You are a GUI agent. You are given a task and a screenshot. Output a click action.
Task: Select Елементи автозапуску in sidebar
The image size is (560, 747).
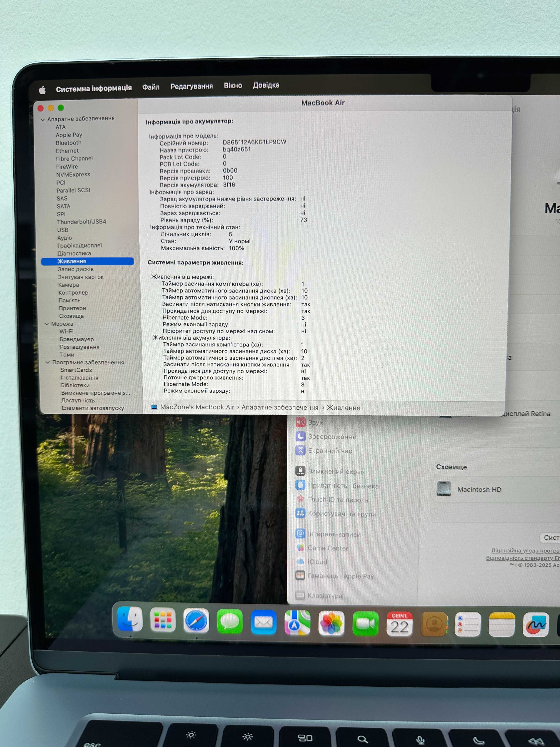tap(93, 408)
